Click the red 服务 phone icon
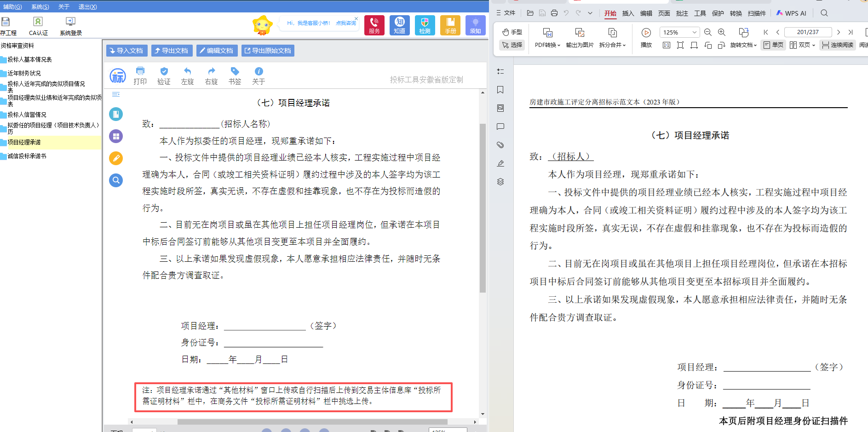Screen dimensions: 868x432 pyautogui.click(x=374, y=25)
